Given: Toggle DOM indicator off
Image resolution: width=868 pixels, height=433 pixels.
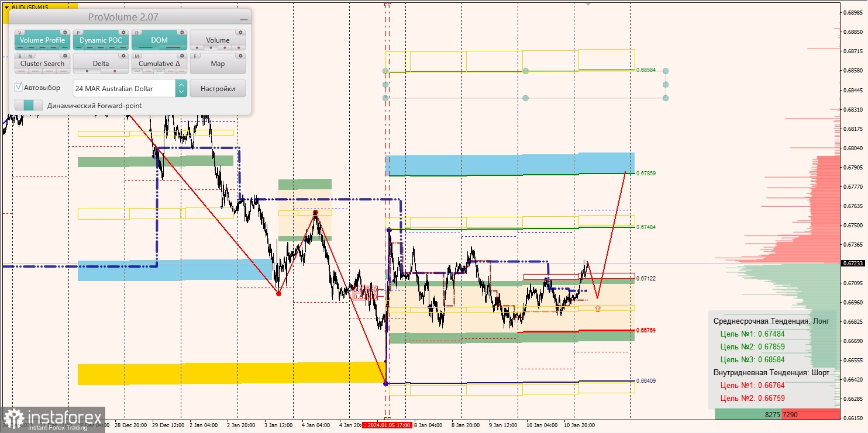Looking at the screenshot, I should tap(159, 40).
